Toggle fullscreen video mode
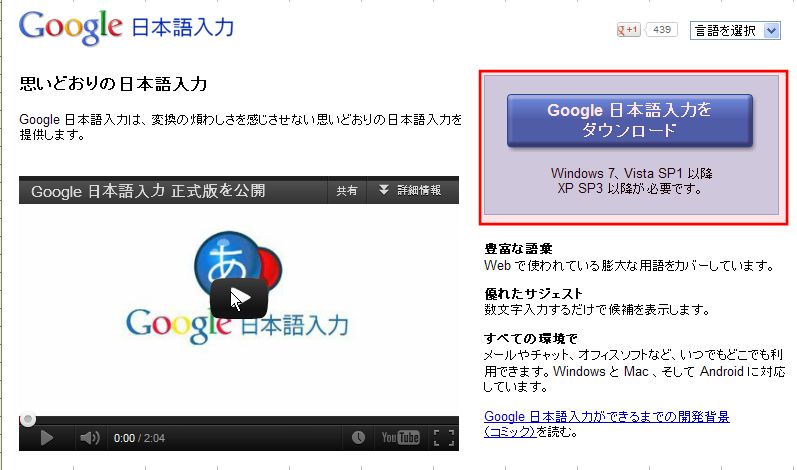797x470 pixels. [444, 437]
